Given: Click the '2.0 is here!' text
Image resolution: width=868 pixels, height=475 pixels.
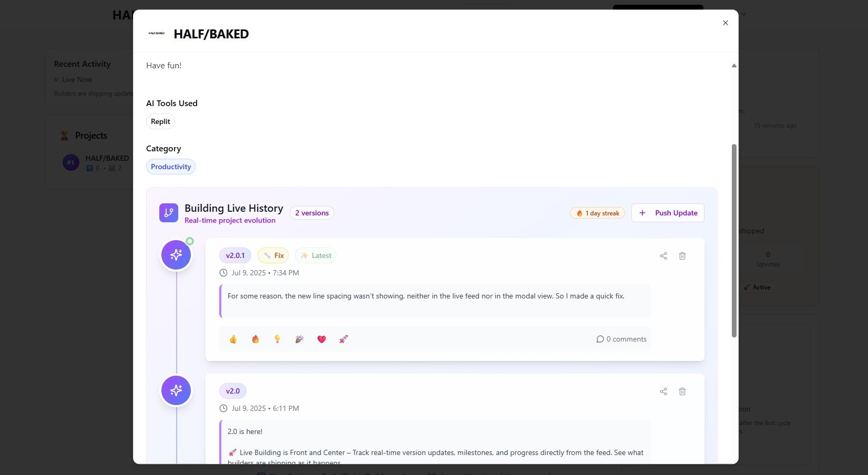Looking at the screenshot, I should pos(245,431).
